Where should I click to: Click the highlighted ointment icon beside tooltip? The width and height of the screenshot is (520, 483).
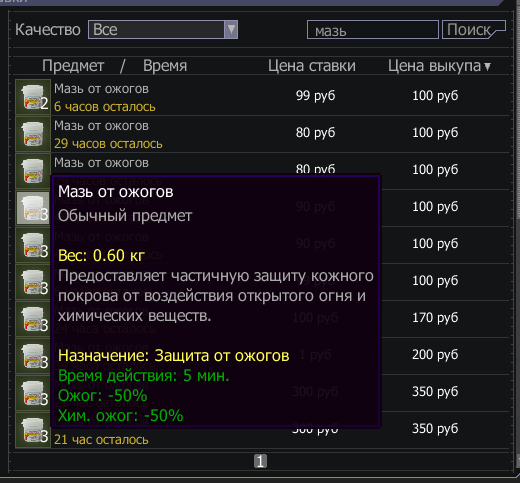(33, 208)
